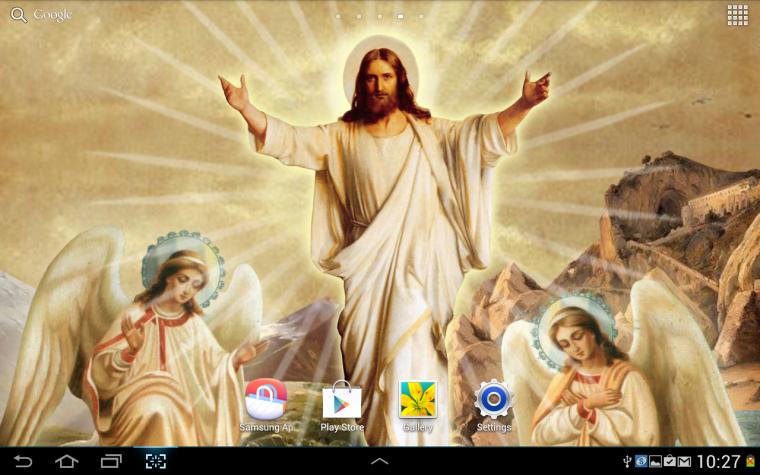The width and height of the screenshot is (760, 475).
Task: Open the all-apps grid drawer
Action: tap(738, 16)
